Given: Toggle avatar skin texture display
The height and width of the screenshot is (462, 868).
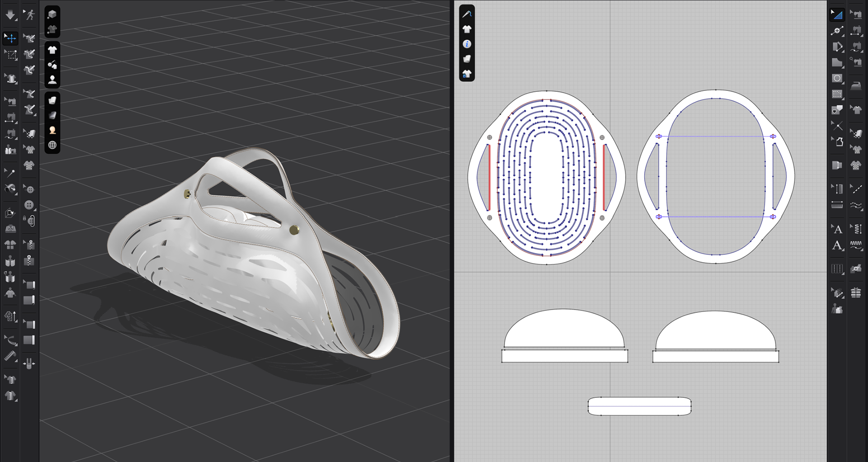Looking at the screenshot, I should [x=52, y=130].
